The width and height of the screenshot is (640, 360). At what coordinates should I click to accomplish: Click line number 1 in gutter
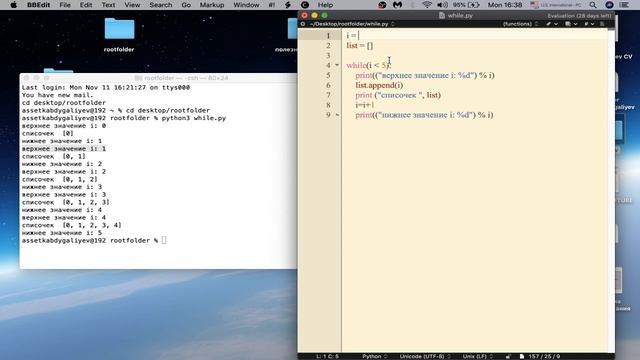(x=328, y=36)
